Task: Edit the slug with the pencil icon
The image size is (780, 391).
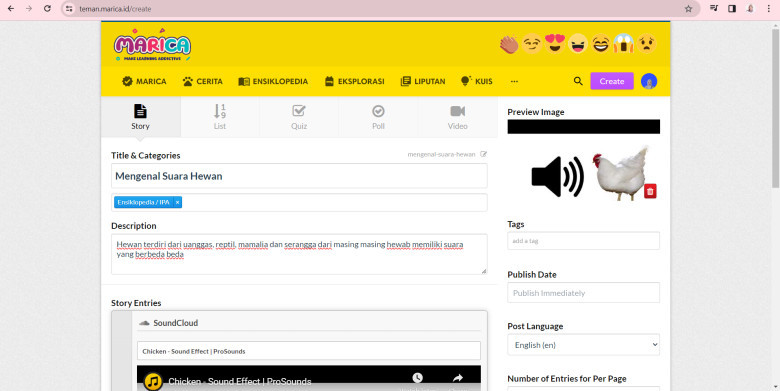Action: (x=484, y=154)
